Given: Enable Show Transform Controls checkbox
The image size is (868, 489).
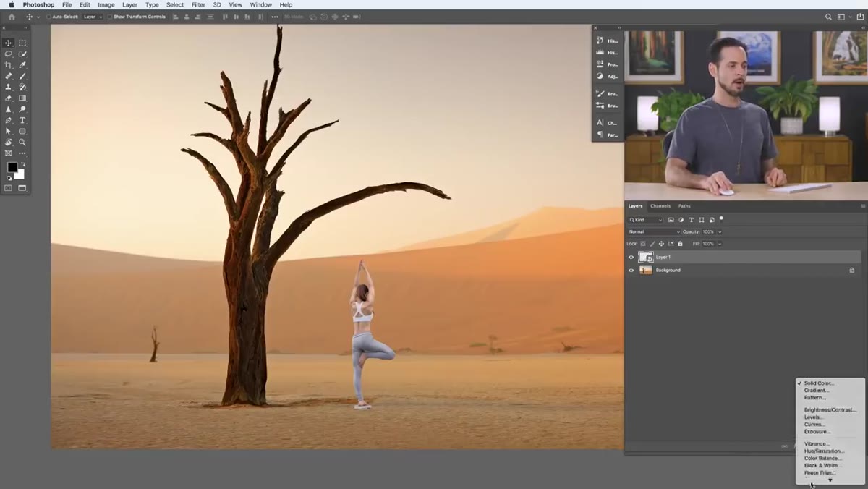Looking at the screenshot, I should (110, 17).
